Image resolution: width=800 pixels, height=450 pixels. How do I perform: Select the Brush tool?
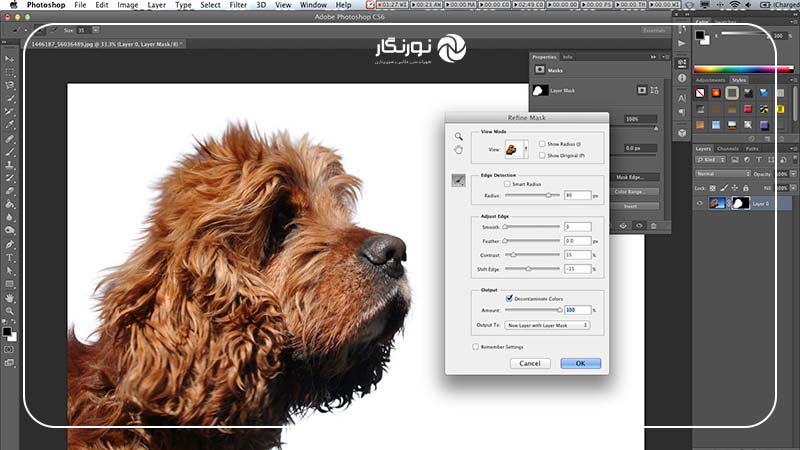coord(9,152)
